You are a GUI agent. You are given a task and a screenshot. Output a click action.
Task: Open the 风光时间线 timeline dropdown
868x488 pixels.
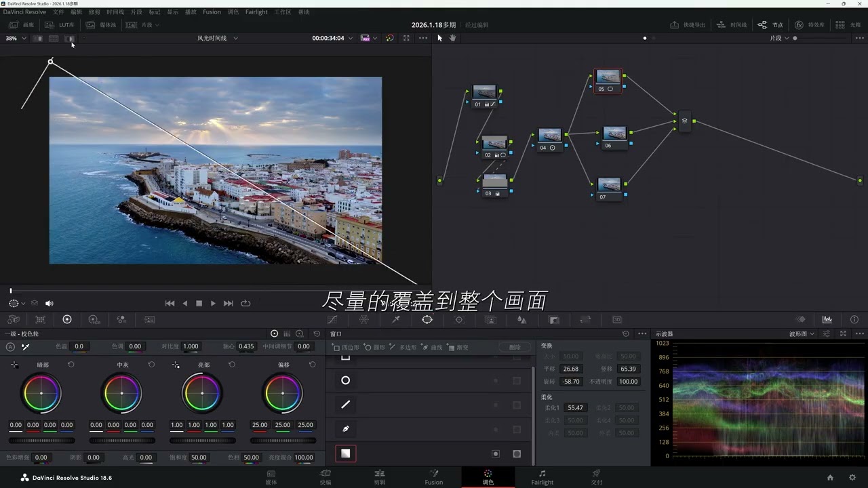point(217,39)
